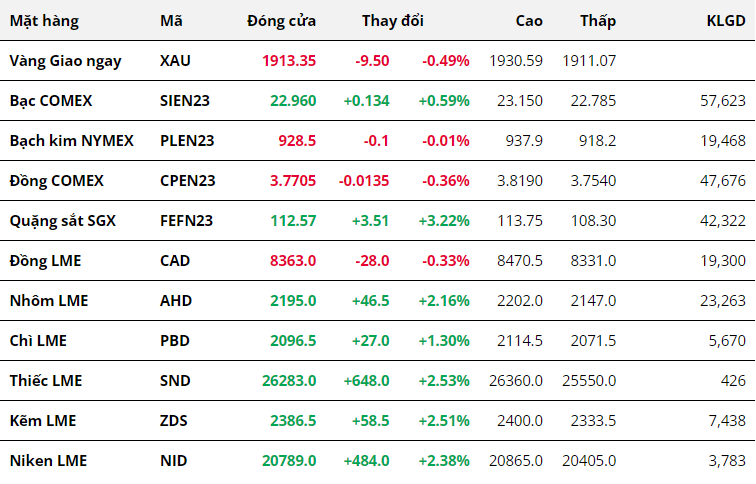Select the Đồng COMEX commodity name
Viewport: 756px width, 484px height.
point(56,180)
